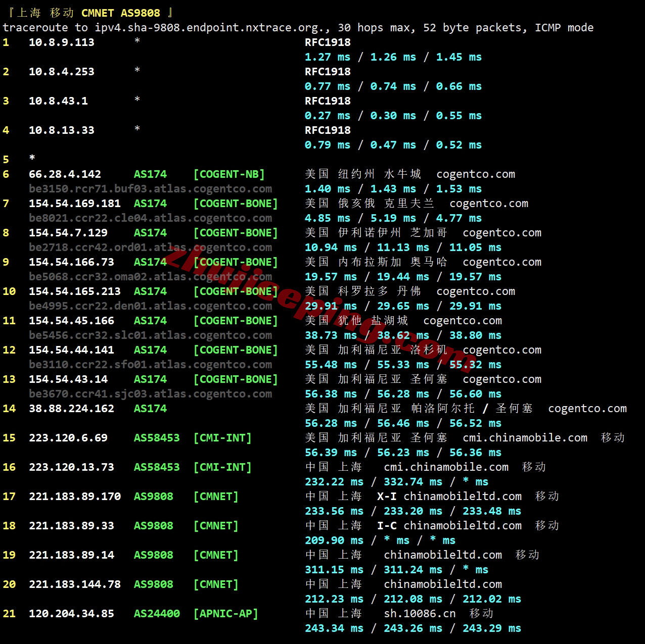Click location 奥马哈 on hop 9
645x644 pixels.
pyautogui.click(x=429, y=262)
